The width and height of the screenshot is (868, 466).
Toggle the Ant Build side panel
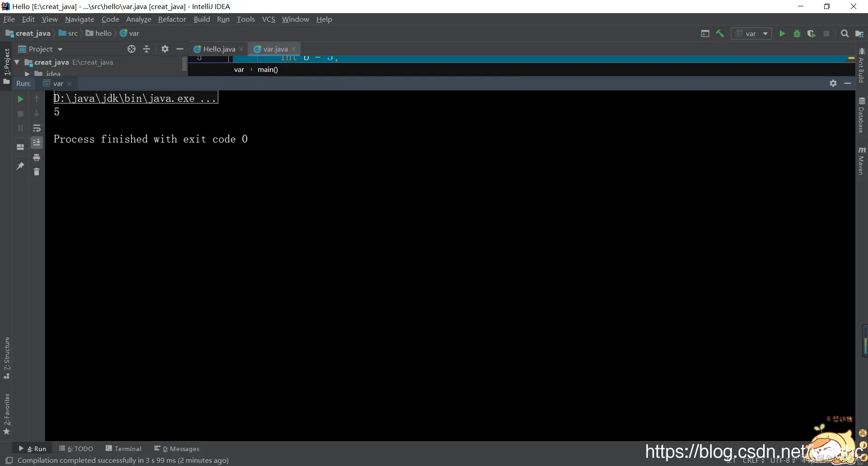pos(862,66)
